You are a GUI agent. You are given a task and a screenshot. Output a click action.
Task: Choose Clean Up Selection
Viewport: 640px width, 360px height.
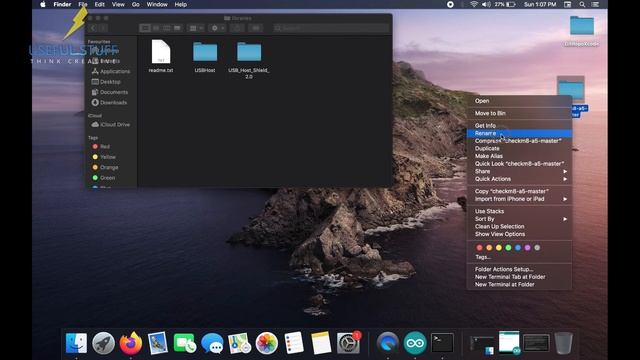519,226
